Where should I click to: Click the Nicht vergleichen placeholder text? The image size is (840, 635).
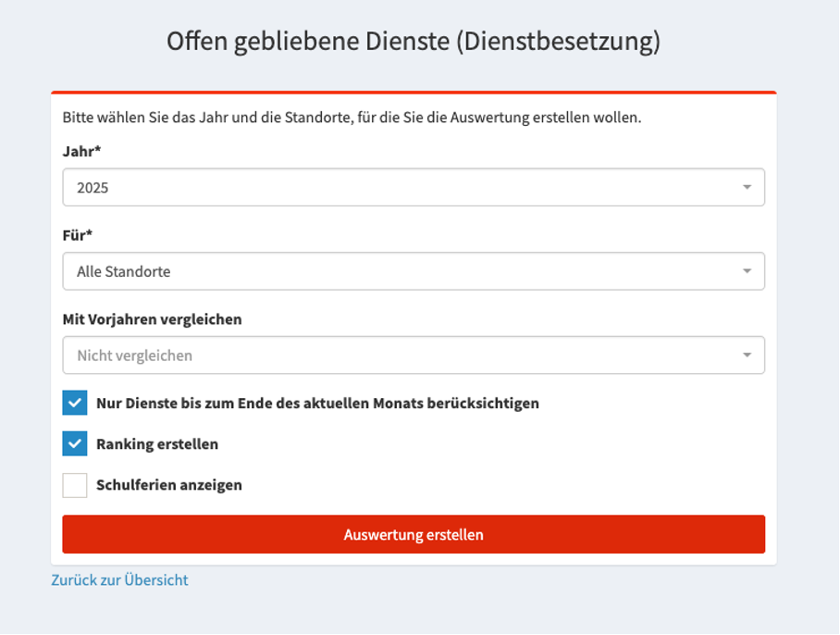135,355
